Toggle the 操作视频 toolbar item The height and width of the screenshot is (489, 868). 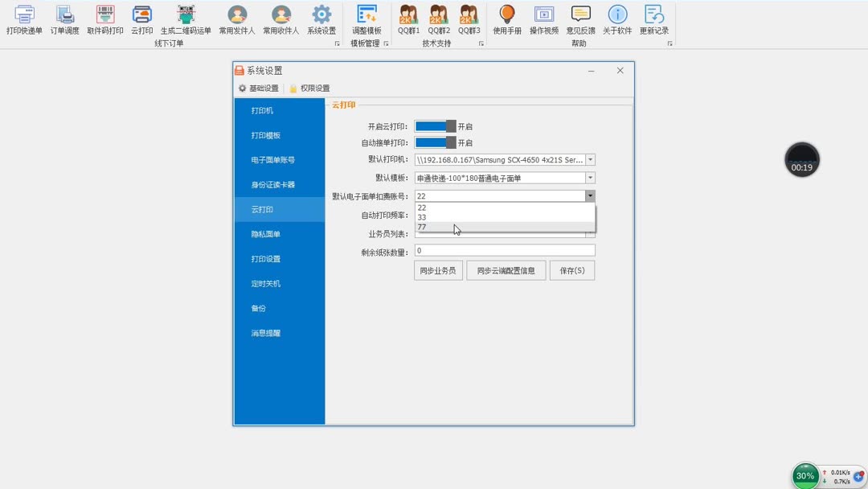pyautogui.click(x=544, y=20)
